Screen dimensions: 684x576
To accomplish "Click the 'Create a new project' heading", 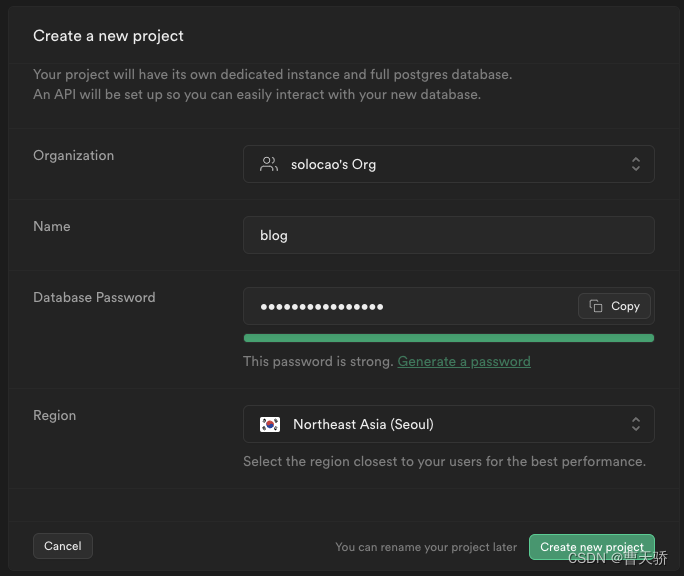I will tap(108, 36).
